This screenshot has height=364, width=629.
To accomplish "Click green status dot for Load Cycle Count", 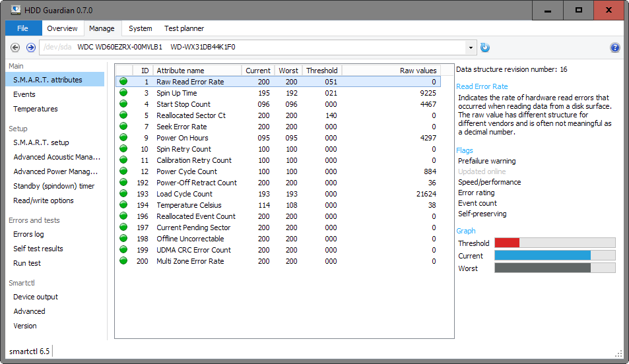I will pyautogui.click(x=123, y=194).
